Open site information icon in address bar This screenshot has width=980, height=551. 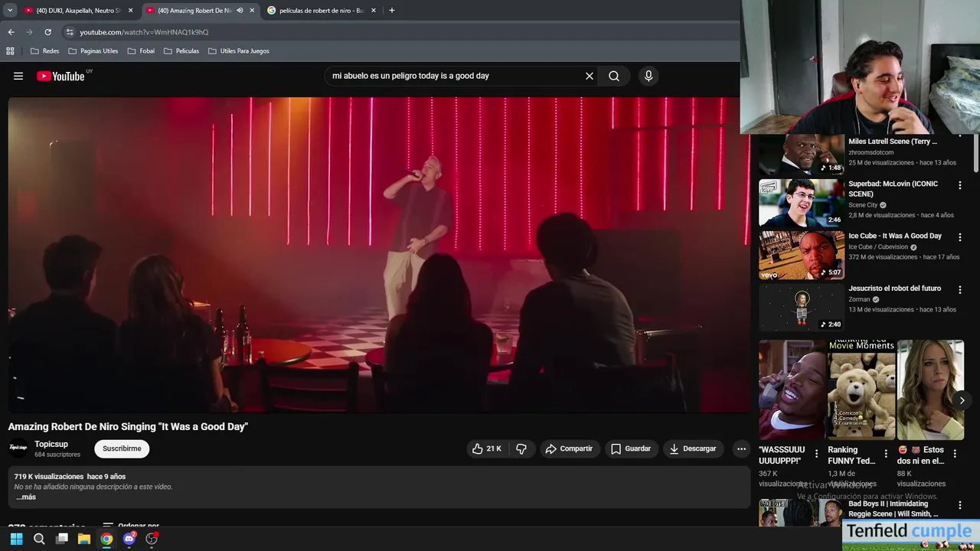pyautogui.click(x=70, y=32)
